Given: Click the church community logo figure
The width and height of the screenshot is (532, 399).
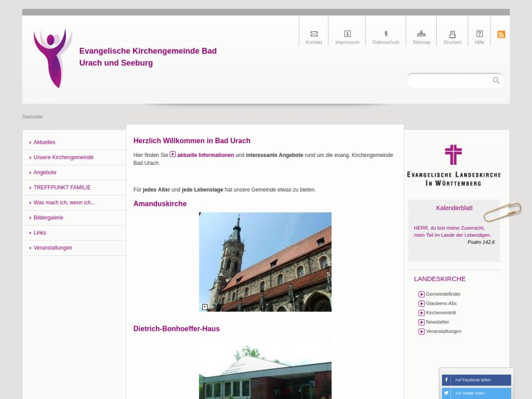Looking at the screenshot, I should 53,58.
